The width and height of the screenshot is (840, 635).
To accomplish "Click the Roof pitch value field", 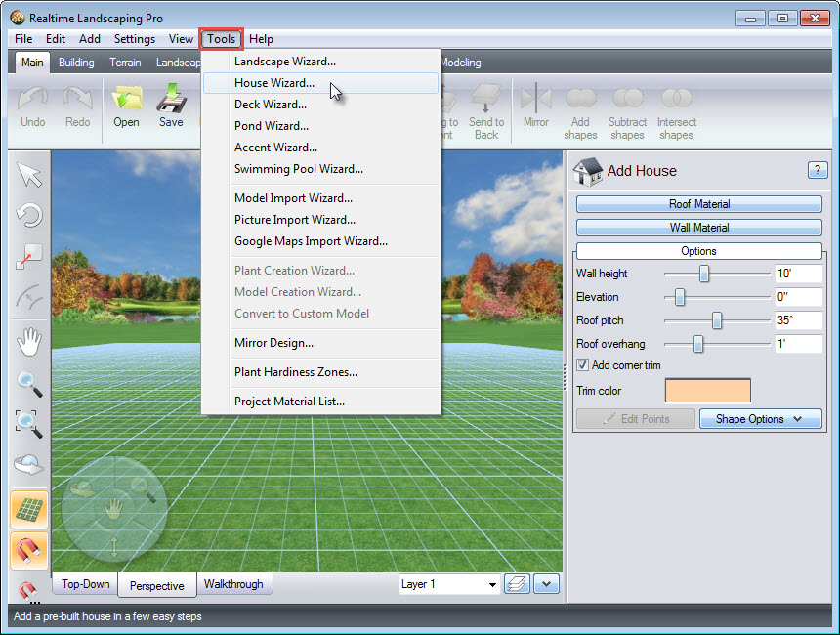I will [798, 320].
